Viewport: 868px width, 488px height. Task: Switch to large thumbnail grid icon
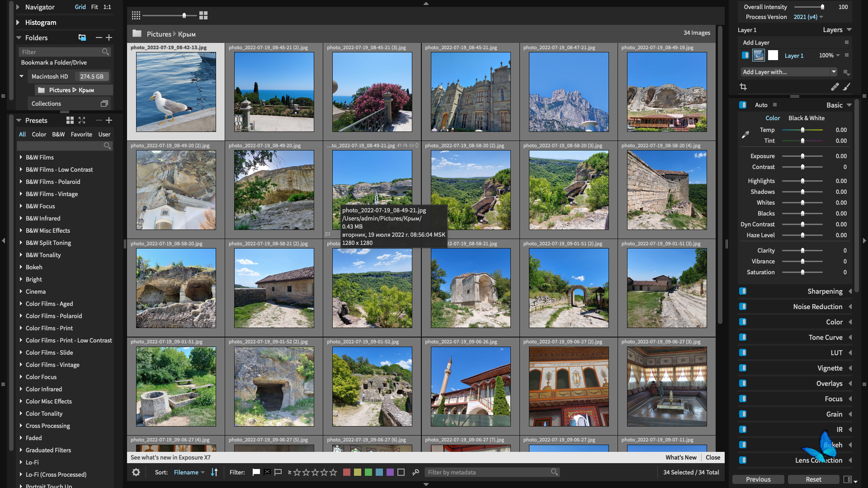(203, 15)
